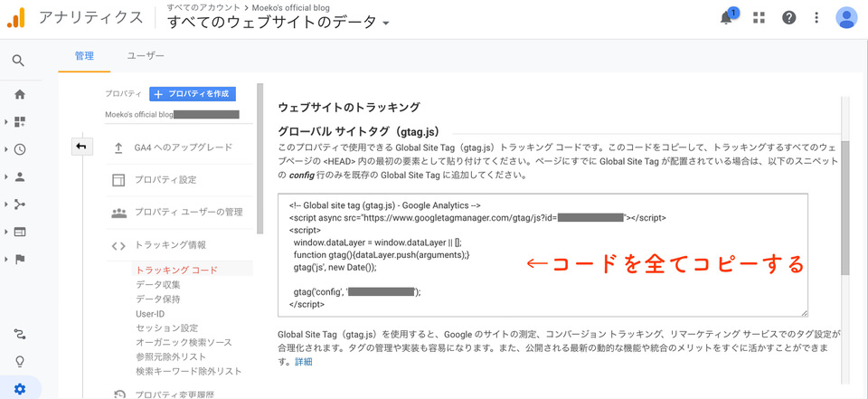868x399 pixels.
Task: Select トラッキング コード menu item
Action: click(176, 271)
